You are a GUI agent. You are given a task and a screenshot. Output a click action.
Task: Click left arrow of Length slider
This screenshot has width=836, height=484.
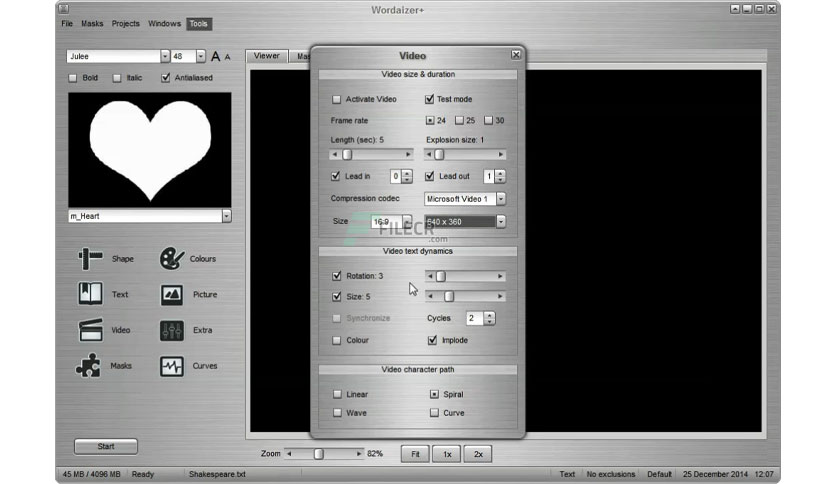click(x=334, y=155)
